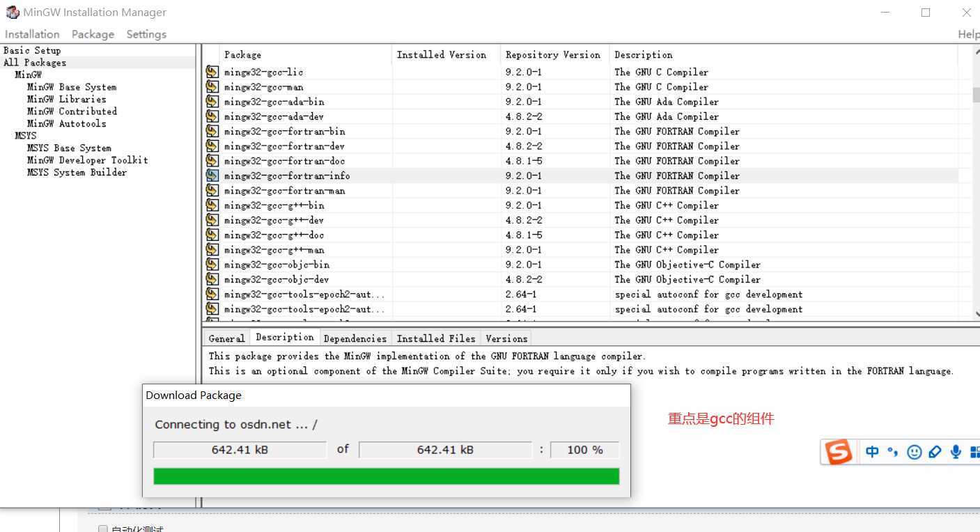
Task: Click the mingw32-gcc-objc-bin package name
Action: click(x=277, y=265)
